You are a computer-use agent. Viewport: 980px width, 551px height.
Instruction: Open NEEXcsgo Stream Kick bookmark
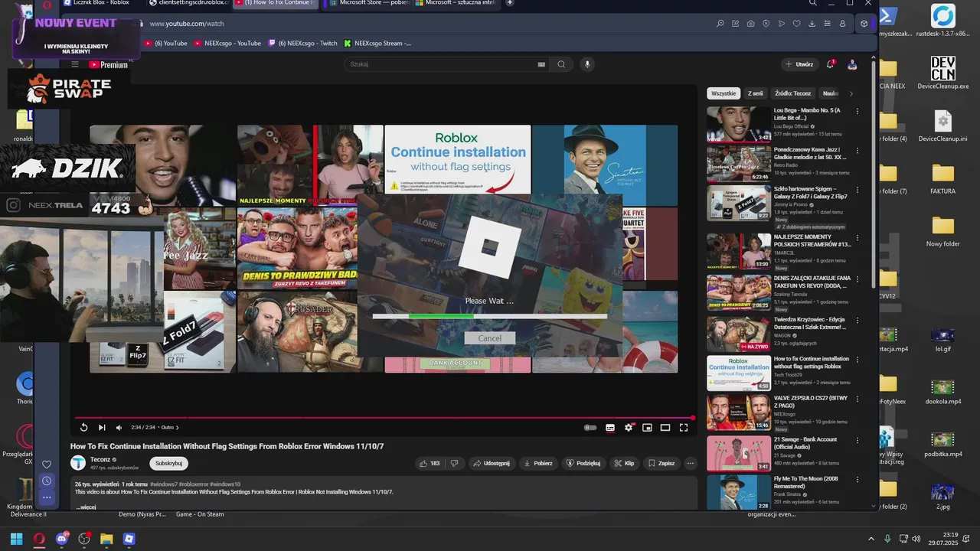click(377, 43)
